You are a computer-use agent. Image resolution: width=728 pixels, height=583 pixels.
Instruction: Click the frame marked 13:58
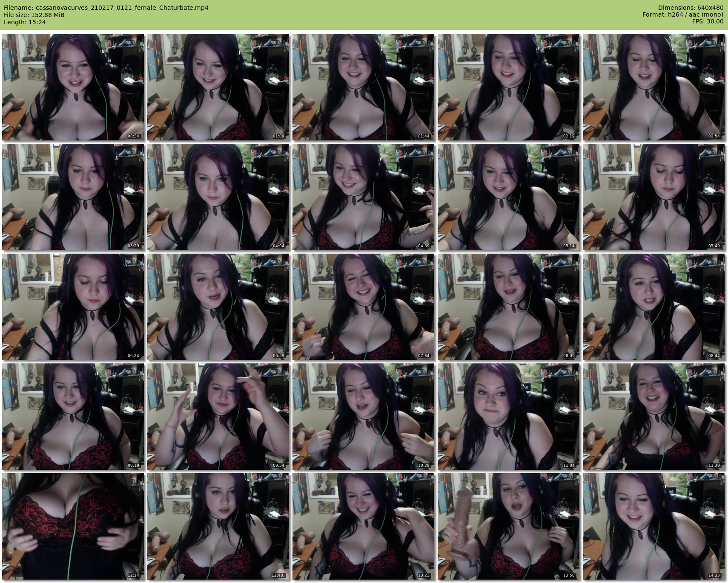(x=508, y=526)
